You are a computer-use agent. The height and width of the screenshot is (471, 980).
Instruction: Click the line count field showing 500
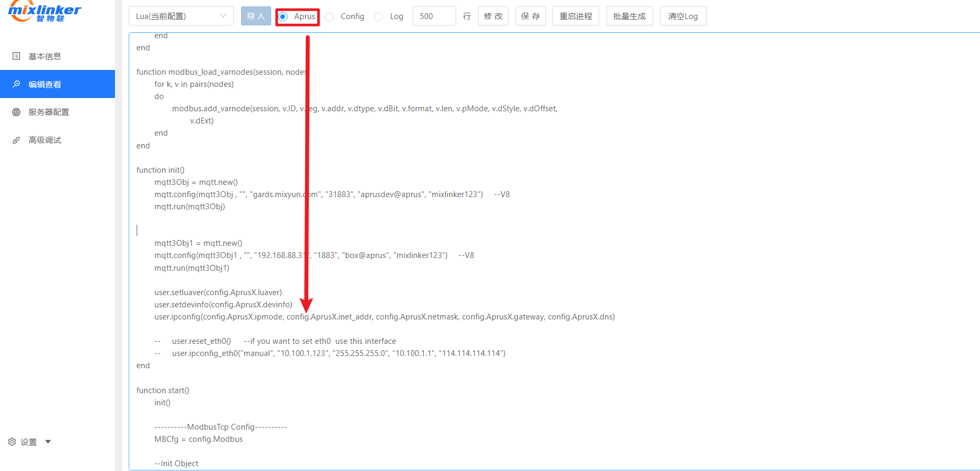coord(434,16)
